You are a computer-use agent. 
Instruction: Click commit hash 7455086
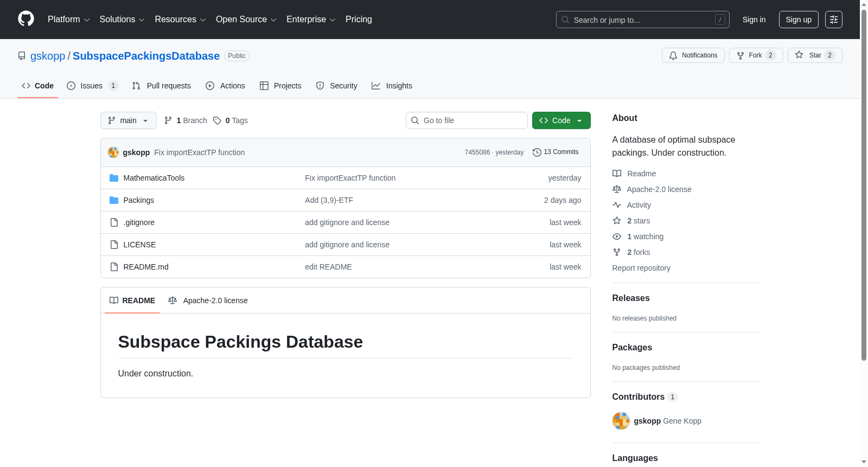[477, 152]
